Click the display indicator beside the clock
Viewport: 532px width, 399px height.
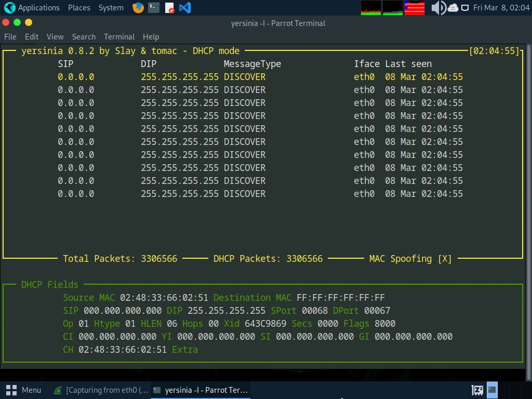(x=465, y=8)
